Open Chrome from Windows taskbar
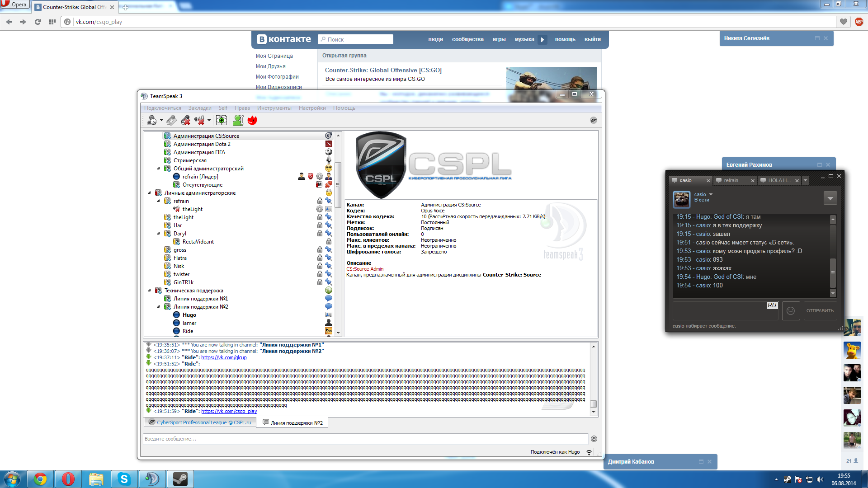The height and width of the screenshot is (488, 868). pyautogui.click(x=40, y=479)
